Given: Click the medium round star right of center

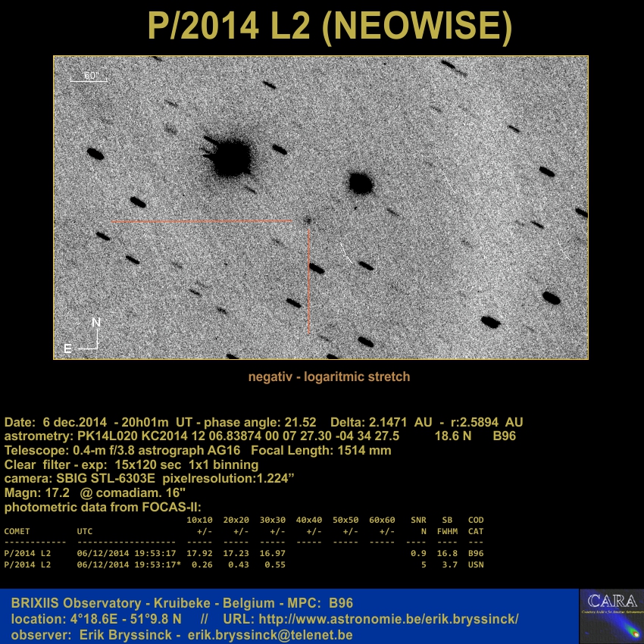Looking at the screenshot, I should click(x=361, y=183).
